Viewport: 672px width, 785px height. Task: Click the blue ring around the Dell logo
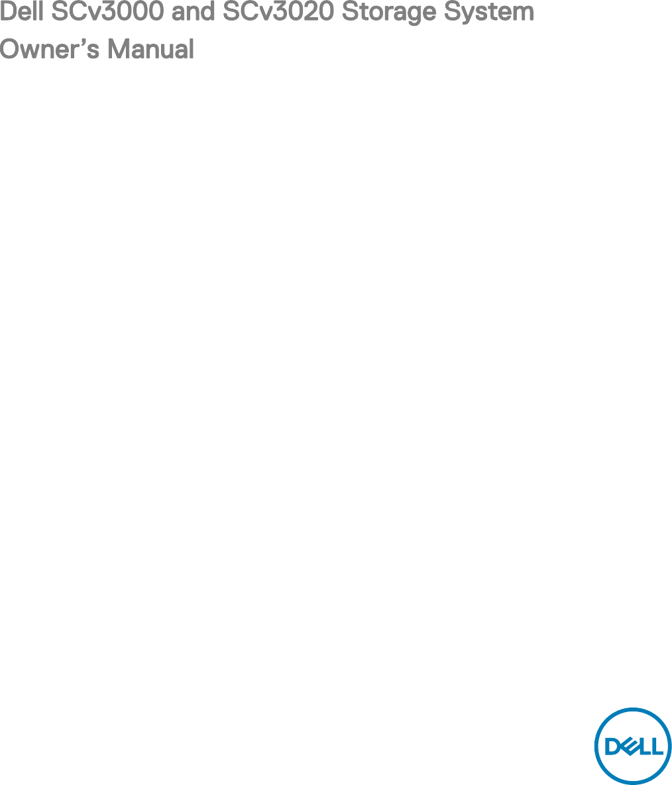[633, 710]
